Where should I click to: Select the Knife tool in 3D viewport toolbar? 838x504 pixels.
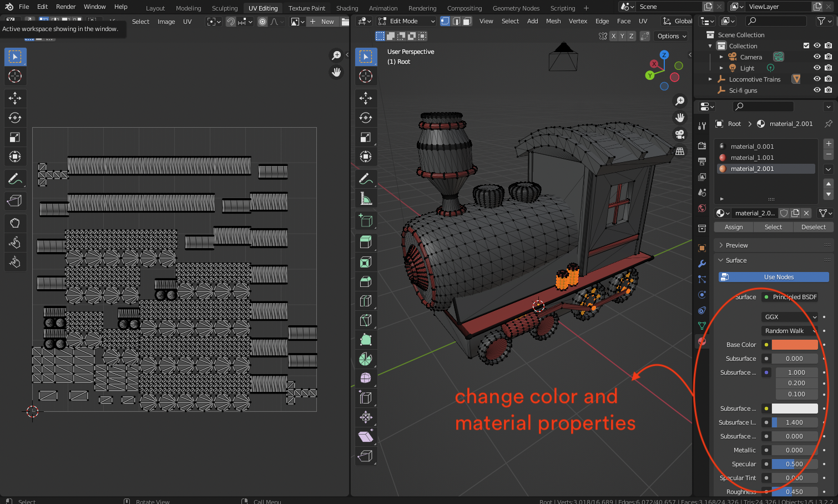pos(366,320)
